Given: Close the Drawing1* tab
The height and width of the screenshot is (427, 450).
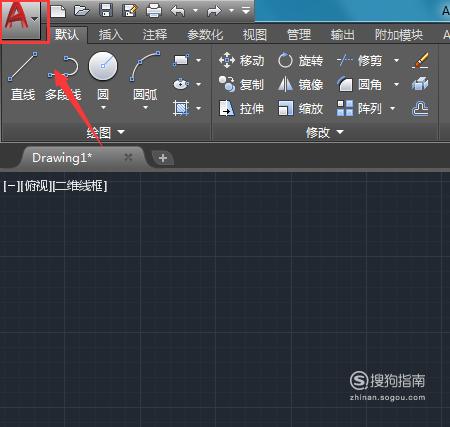Looking at the screenshot, I should [x=128, y=157].
